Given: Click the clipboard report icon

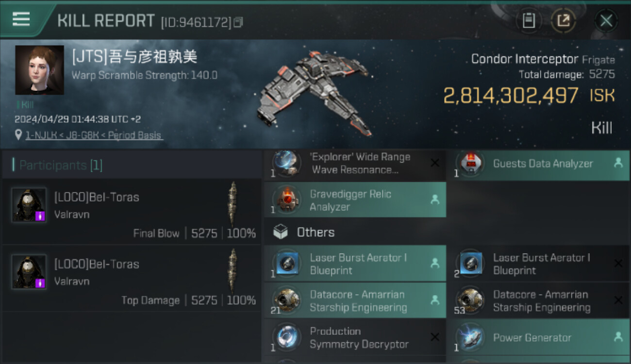Looking at the screenshot, I should (529, 20).
